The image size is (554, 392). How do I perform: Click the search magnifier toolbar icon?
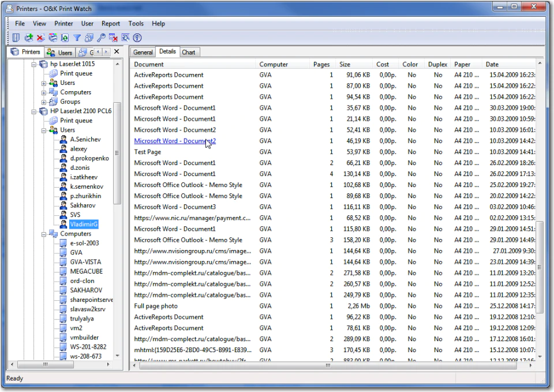tap(125, 38)
